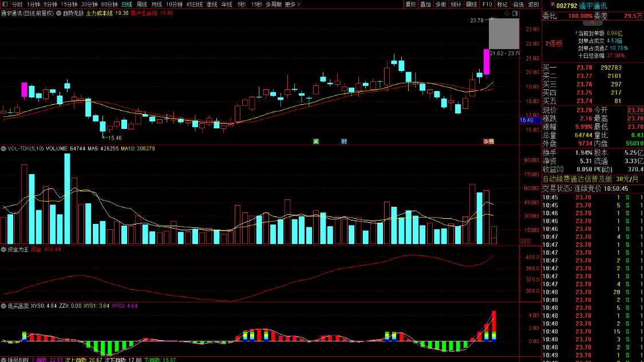Click the 换手 value 1.94%
The image size is (644, 362).
click(584, 153)
